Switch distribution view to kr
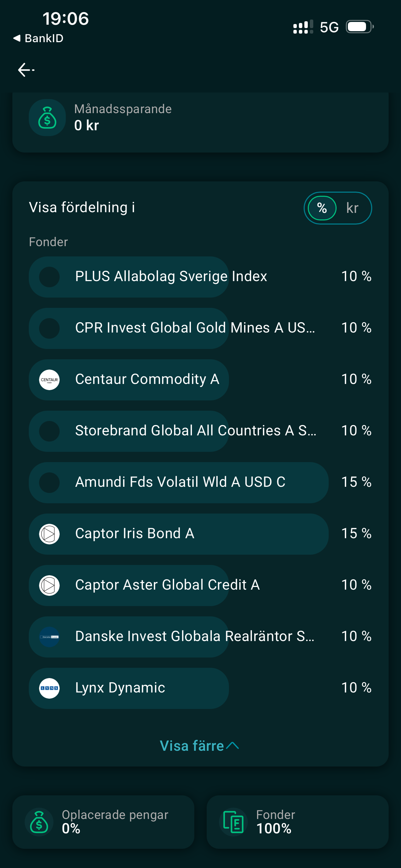Image resolution: width=401 pixels, height=868 pixels. click(352, 208)
